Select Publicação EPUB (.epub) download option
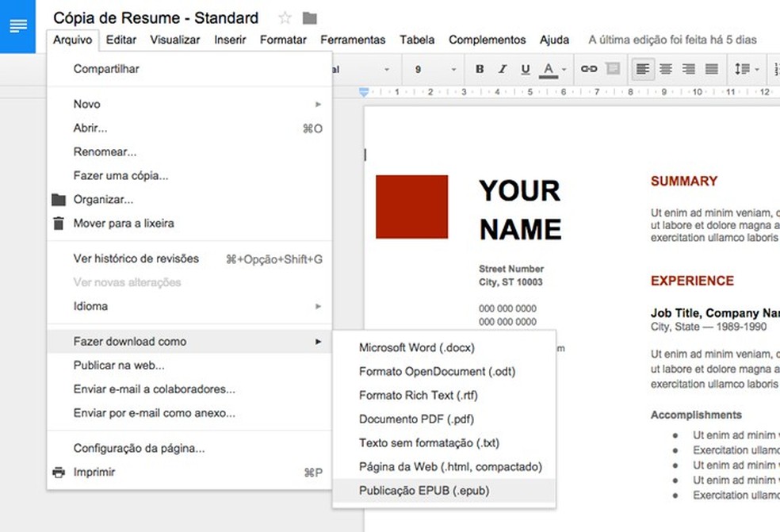Image resolution: width=780 pixels, height=532 pixels. tap(424, 491)
